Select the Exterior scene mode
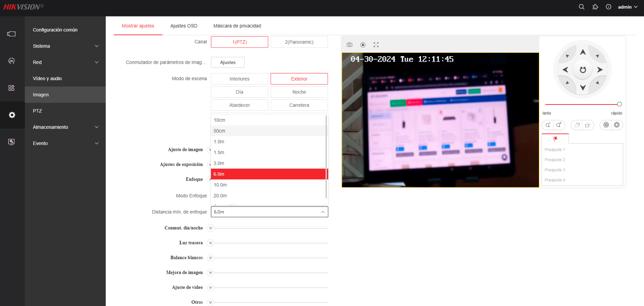Screen dimensions: 644x306 pos(299,79)
